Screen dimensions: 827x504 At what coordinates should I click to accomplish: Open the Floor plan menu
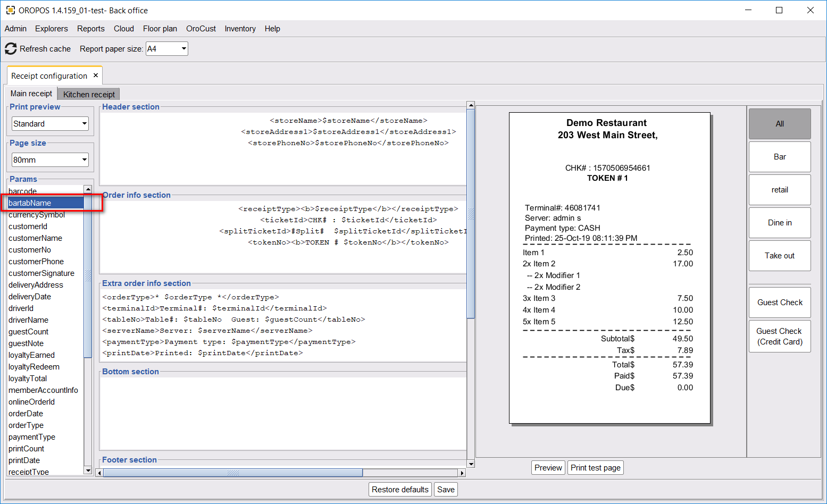160,29
